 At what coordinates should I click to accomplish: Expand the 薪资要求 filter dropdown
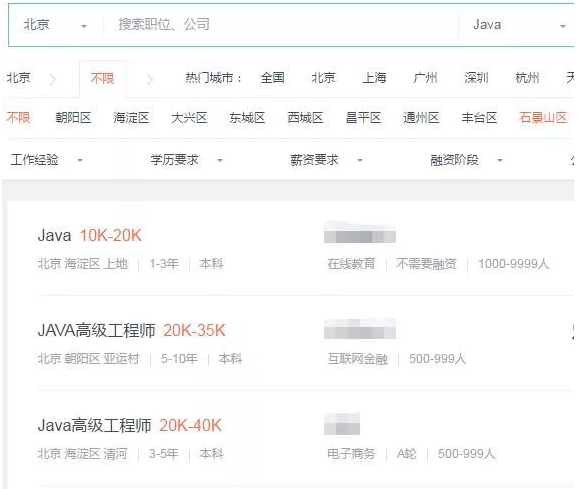(x=326, y=160)
